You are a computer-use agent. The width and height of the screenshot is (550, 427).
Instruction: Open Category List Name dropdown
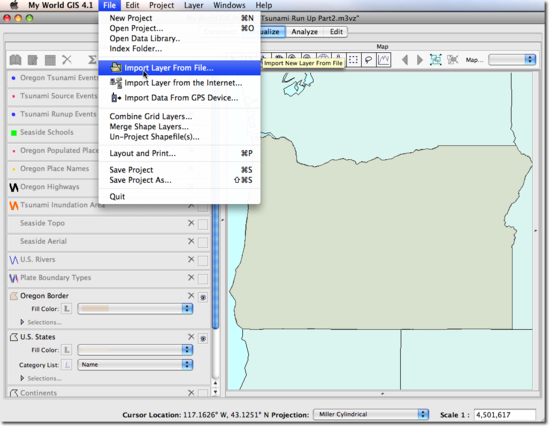pyautogui.click(x=135, y=365)
